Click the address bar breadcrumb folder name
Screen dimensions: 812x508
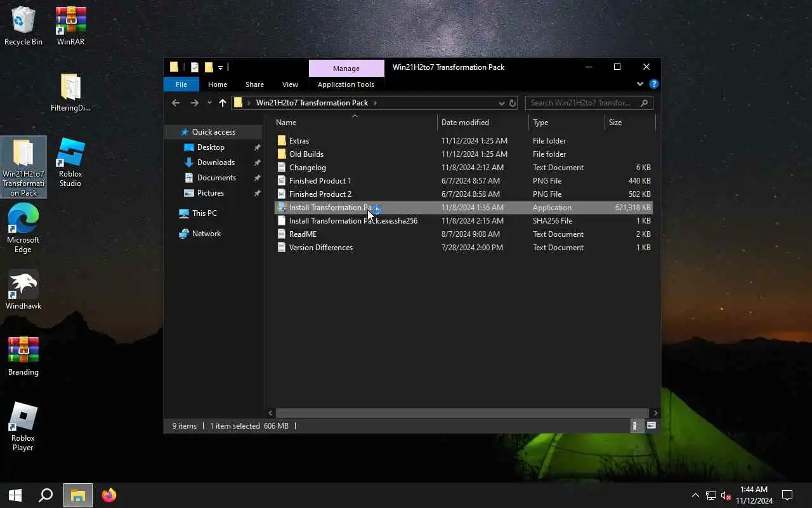pos(312,103)
